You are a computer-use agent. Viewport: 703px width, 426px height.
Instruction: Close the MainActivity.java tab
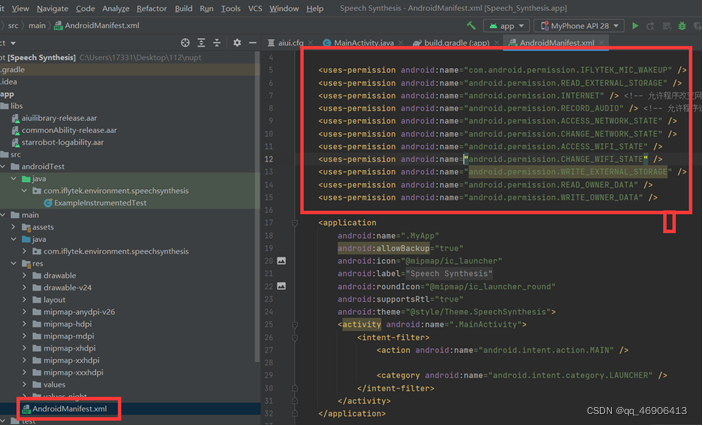coord(401,43)
